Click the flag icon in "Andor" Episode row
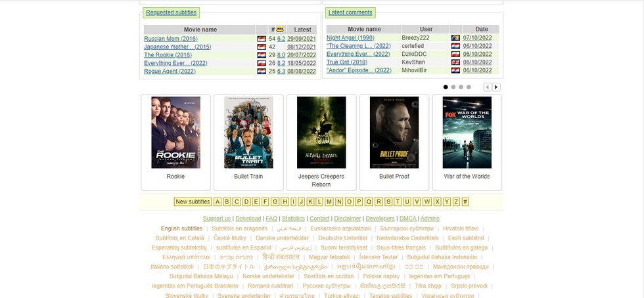Image resolution: width=644 pixels, height=298 pixels. pyautogui.click(x=455, y=70)
